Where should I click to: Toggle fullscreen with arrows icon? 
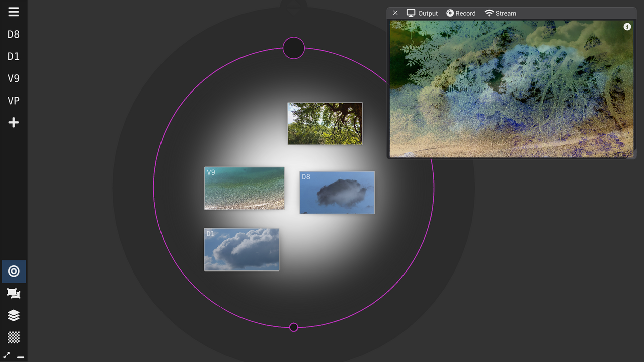[7, 355]
